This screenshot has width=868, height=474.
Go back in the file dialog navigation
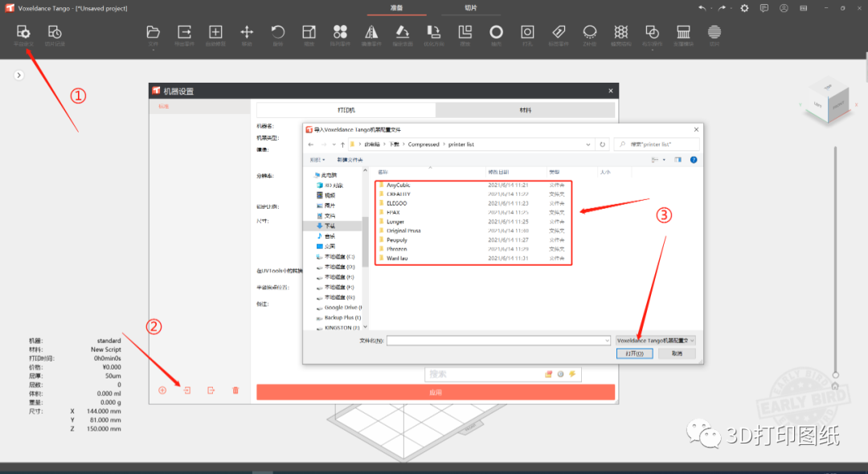pyautogui.click(x=310, y=145)
